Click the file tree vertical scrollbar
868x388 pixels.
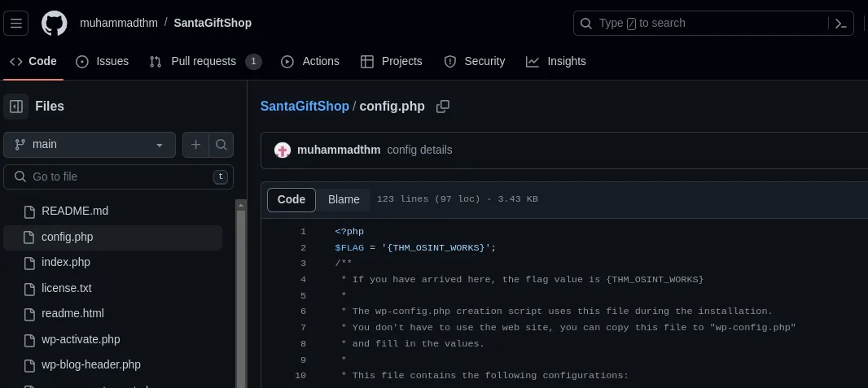click(241, 299)
